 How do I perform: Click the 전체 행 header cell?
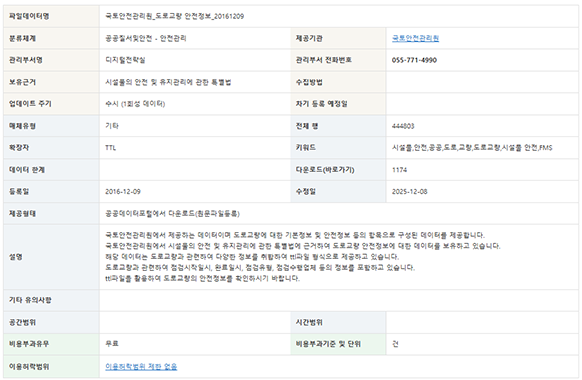pyautogui.click(x=338, y=126)
